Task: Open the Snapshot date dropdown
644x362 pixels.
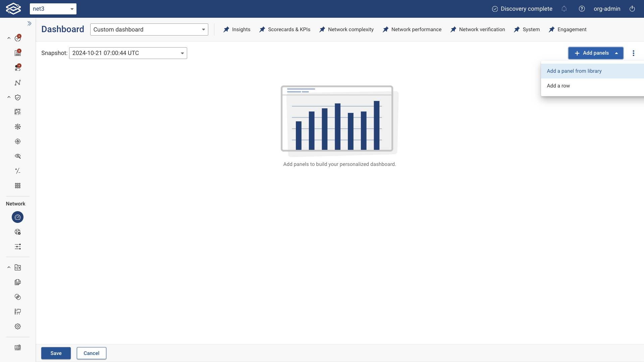Action: coord(128,53)
